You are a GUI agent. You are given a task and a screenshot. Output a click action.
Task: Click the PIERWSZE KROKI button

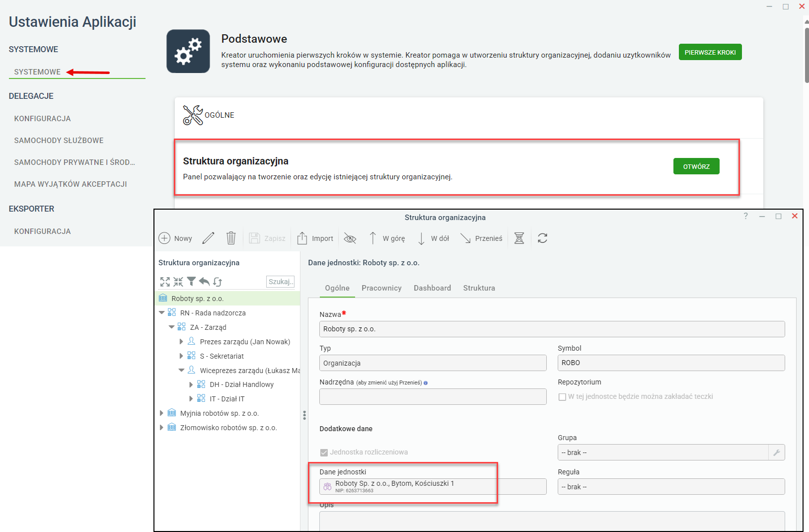point(710,52)
